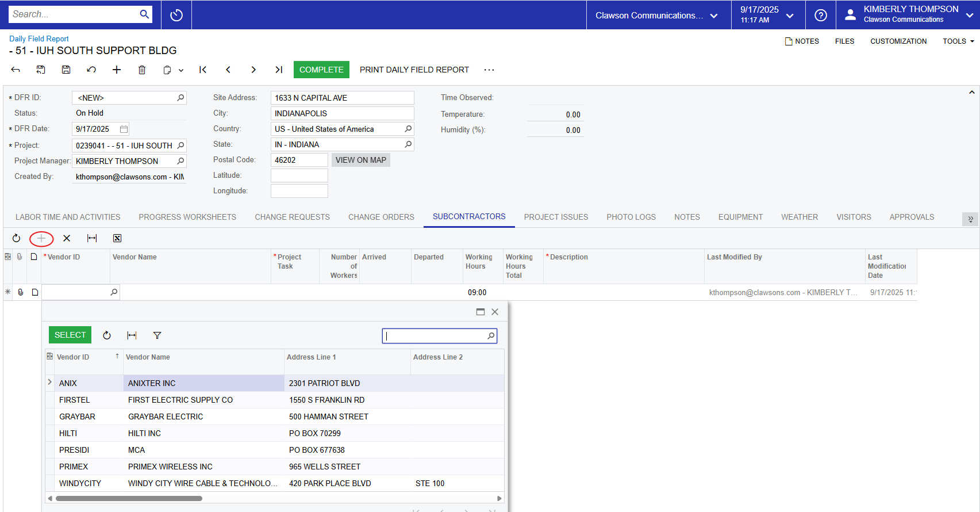Open the TOOLS dropdown menu
This screenshot has height=512, width=980.
[x=958, y=41]
